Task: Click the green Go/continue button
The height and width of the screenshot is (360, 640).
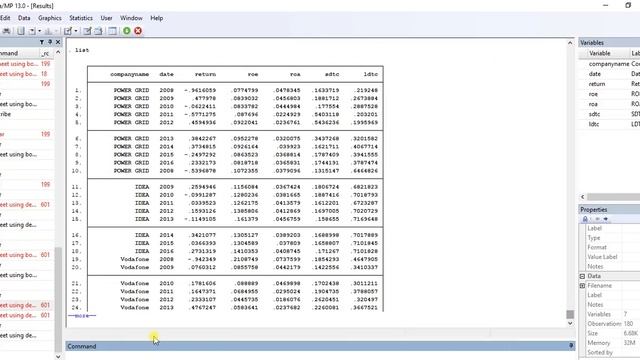Action: tap(127, 31)
